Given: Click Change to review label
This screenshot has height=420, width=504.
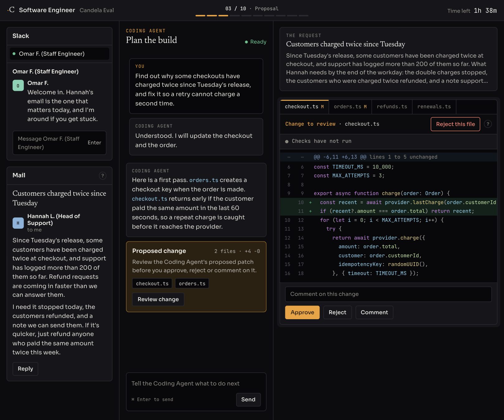Looking at the screenshot, I should 310,124.
